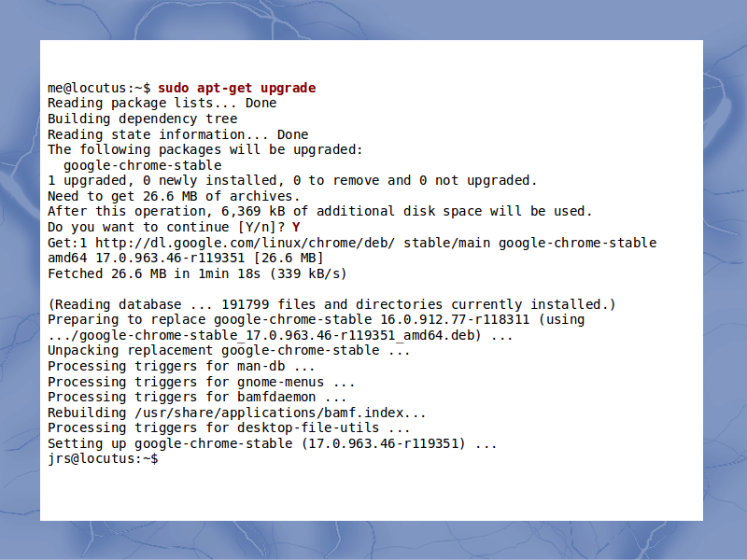Click the 'Reading database ... 191799 files' line
747x560 pixels.
click(x=331, y=305)
